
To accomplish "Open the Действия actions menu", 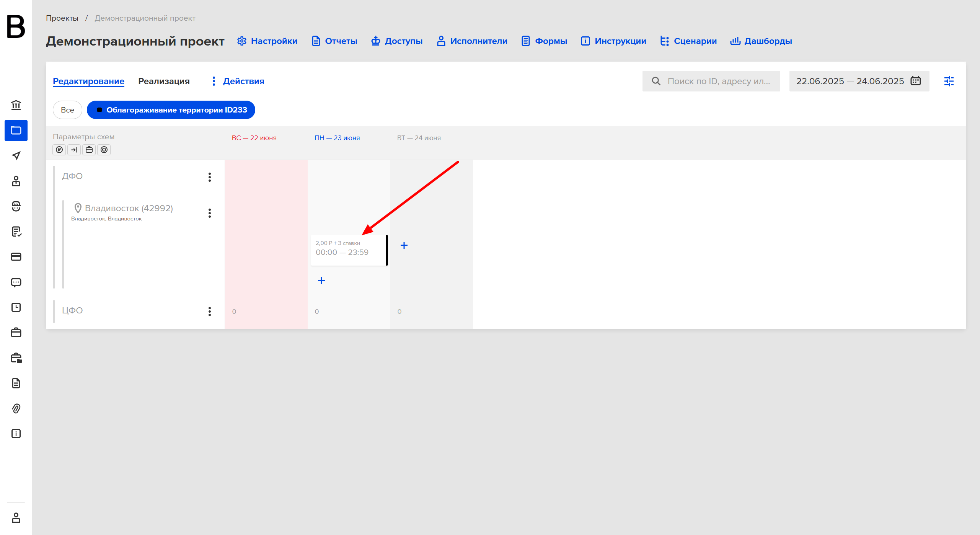I will [x=238, y=81].
